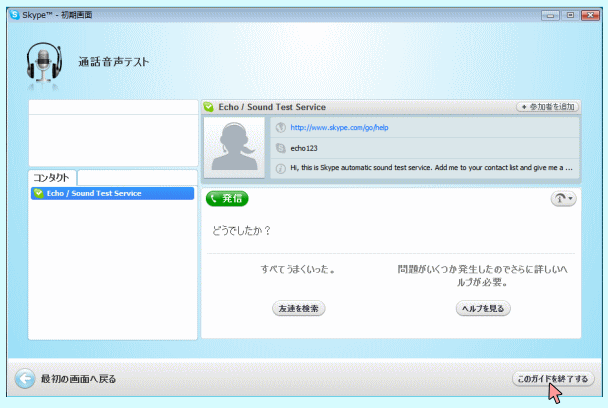608x408 pixels.
Task: Click the 通話音声テスト heading
Action: (114, 62)
